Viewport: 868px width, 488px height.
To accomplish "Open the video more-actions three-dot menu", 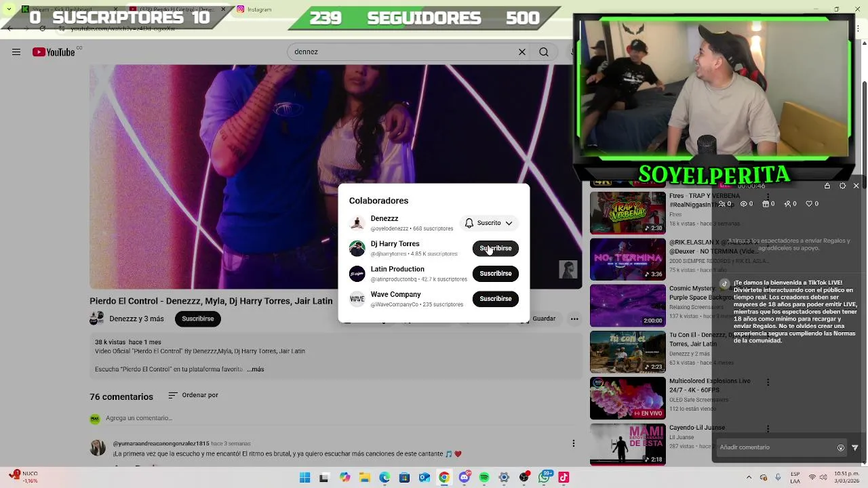I will (574, 319).
